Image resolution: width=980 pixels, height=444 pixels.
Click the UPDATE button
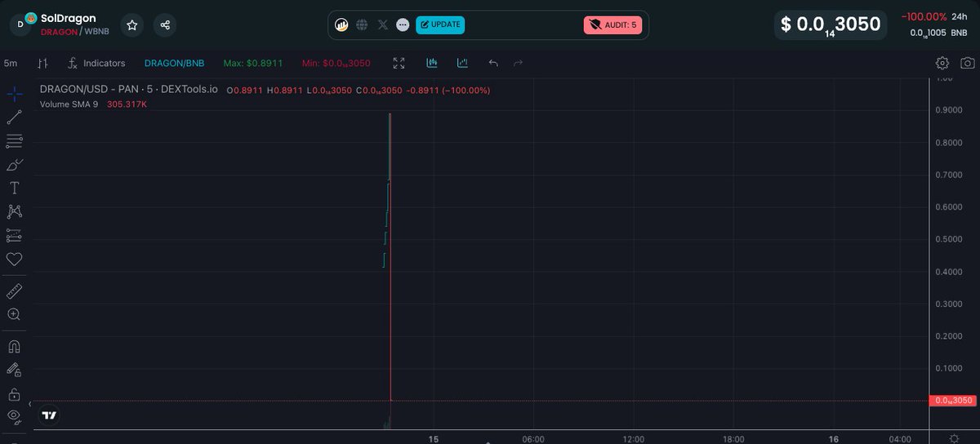440,24
